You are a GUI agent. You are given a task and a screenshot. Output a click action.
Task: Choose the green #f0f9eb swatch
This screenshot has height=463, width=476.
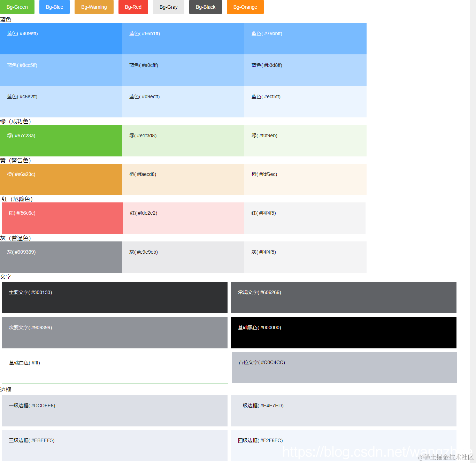tap(305, 140)
